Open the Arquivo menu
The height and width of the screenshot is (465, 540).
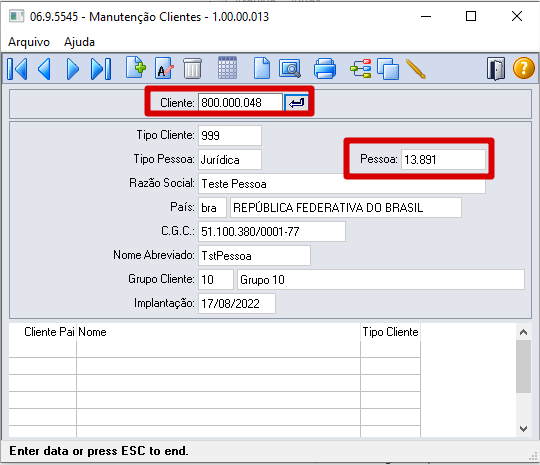click(x=29, y=42)
